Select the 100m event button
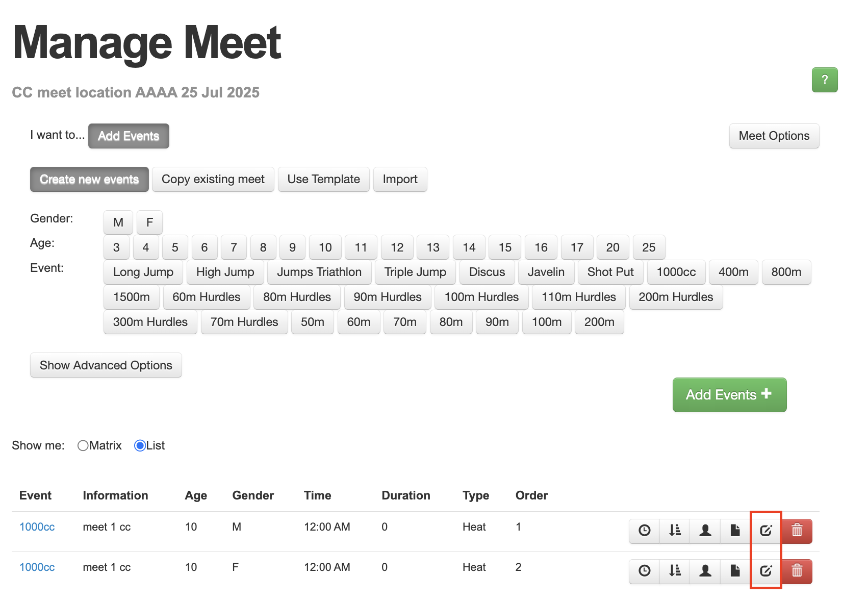The height and width of the screenshot is (601, 868). point(547,322)
